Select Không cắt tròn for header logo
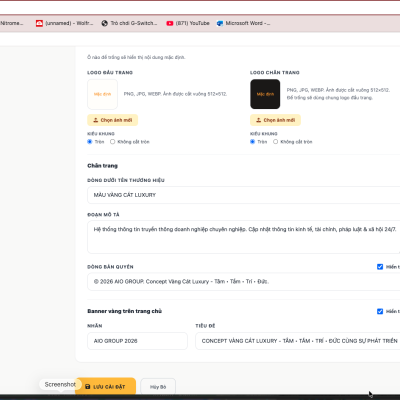 pyautogui.click(x=113, y=142)
